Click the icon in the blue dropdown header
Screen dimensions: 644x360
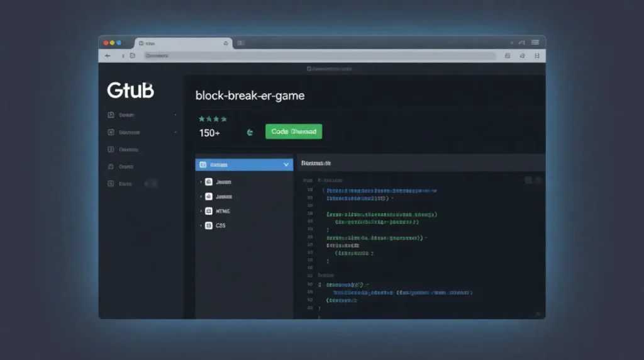point(203,165)
